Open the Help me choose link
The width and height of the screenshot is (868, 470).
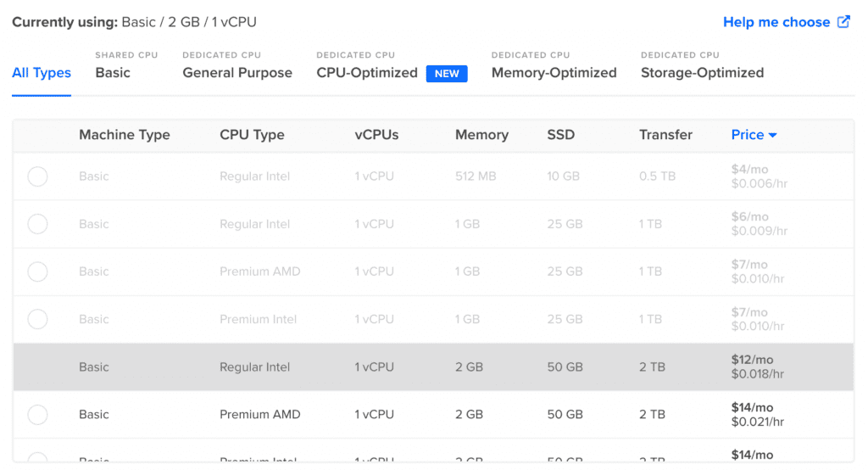tap(776, 22)
